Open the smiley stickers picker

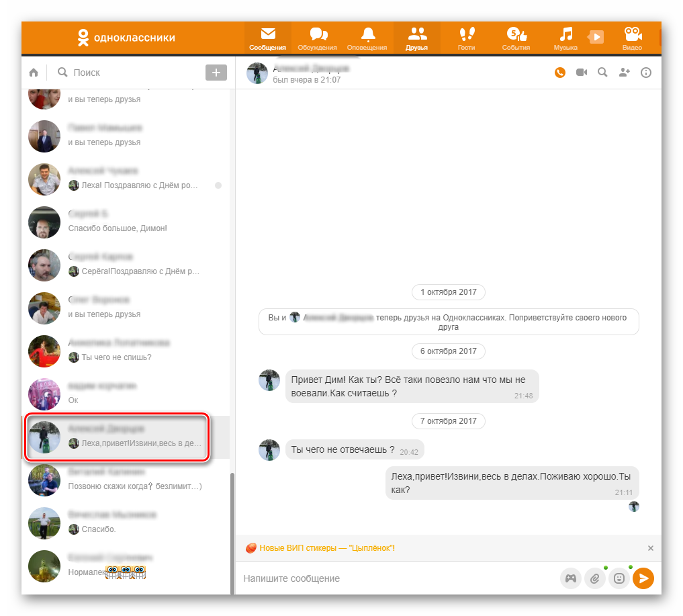coord(619,578)
